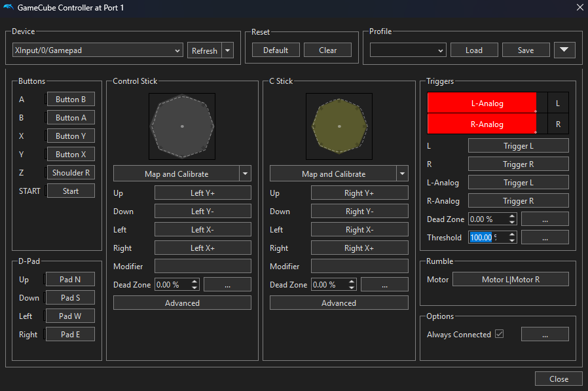Remap the B button mapped to Button A

coord(71,117)
